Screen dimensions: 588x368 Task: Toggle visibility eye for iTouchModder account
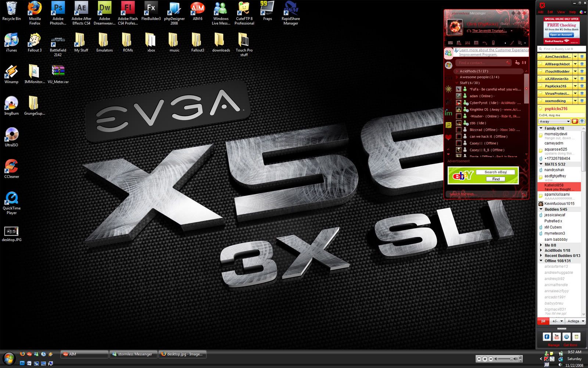(x=582, y=71)
